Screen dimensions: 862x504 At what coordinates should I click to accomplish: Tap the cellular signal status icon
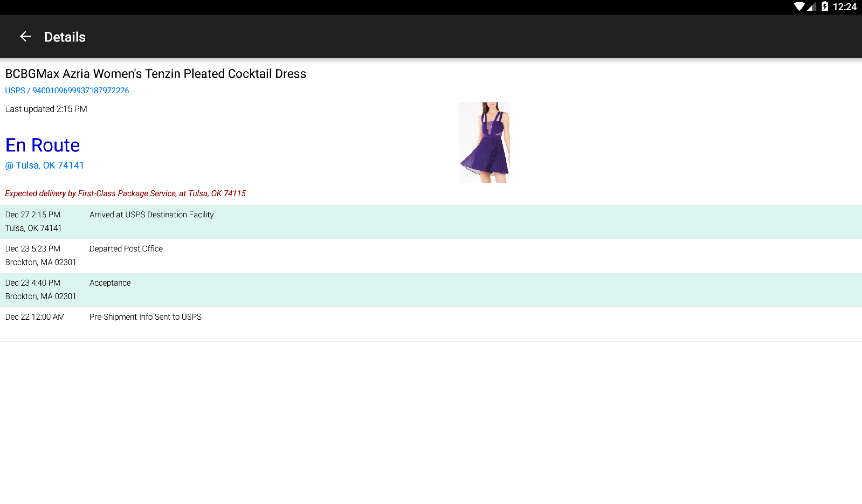[x=811, y=6]
